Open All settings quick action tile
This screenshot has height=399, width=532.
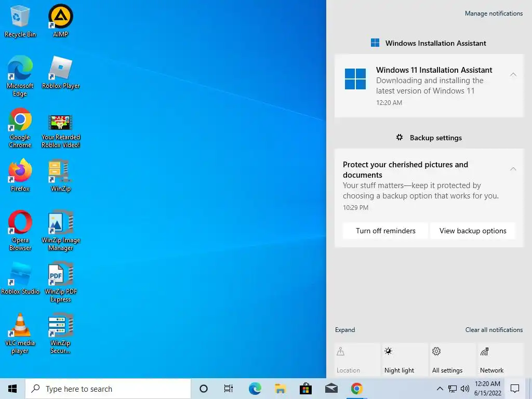453,361
